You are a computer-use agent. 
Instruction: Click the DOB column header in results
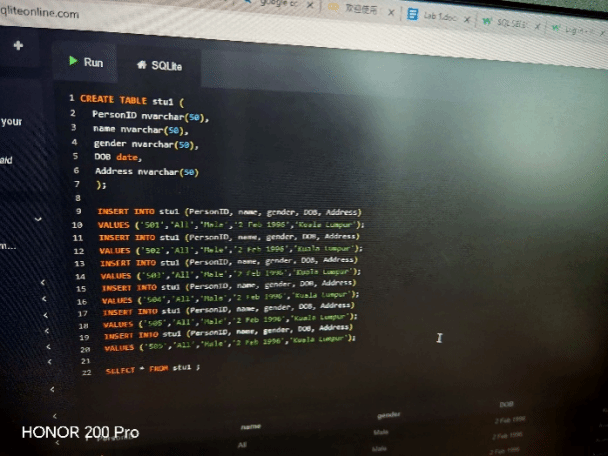point(506,404)
